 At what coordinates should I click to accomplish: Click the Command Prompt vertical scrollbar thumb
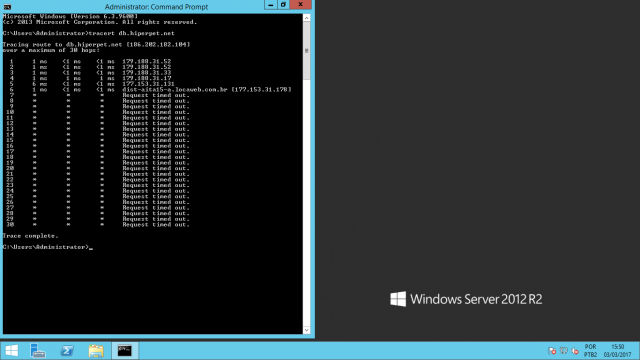(x=307, y=51)
